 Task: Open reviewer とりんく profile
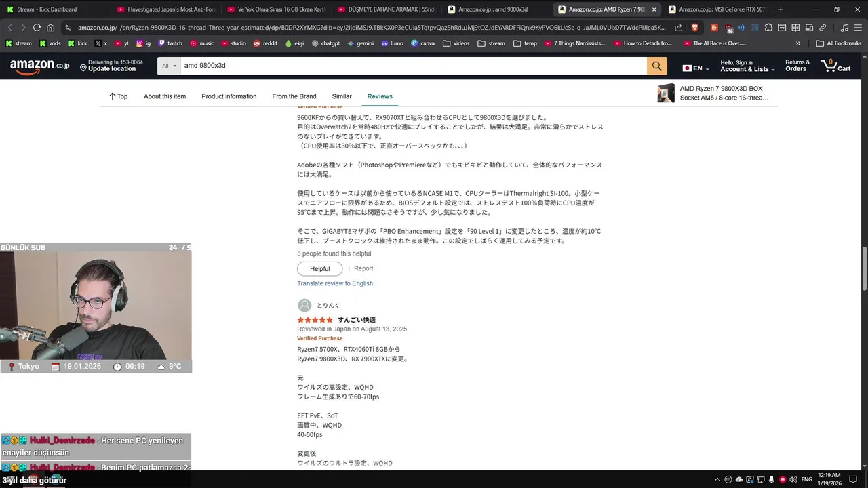(319, 306)
